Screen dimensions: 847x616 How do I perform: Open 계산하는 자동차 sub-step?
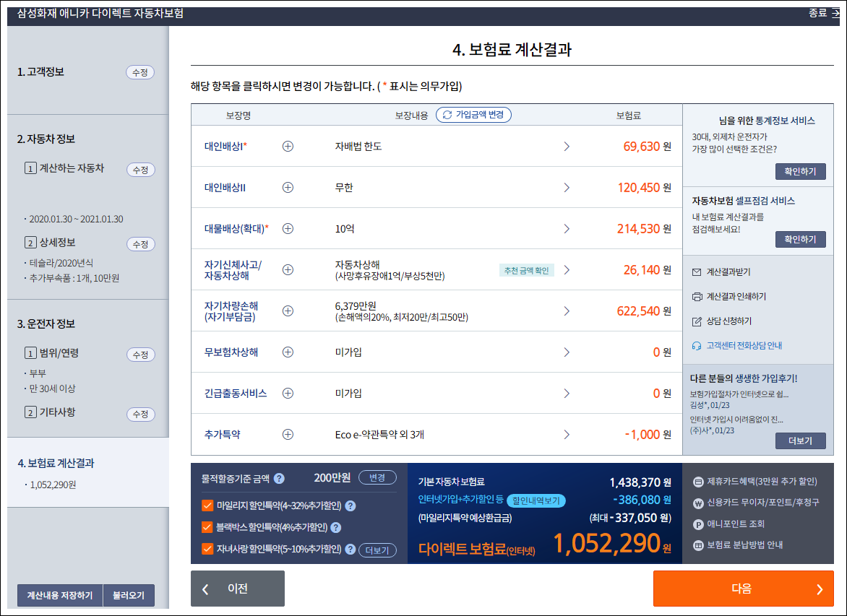pos(64,168)
